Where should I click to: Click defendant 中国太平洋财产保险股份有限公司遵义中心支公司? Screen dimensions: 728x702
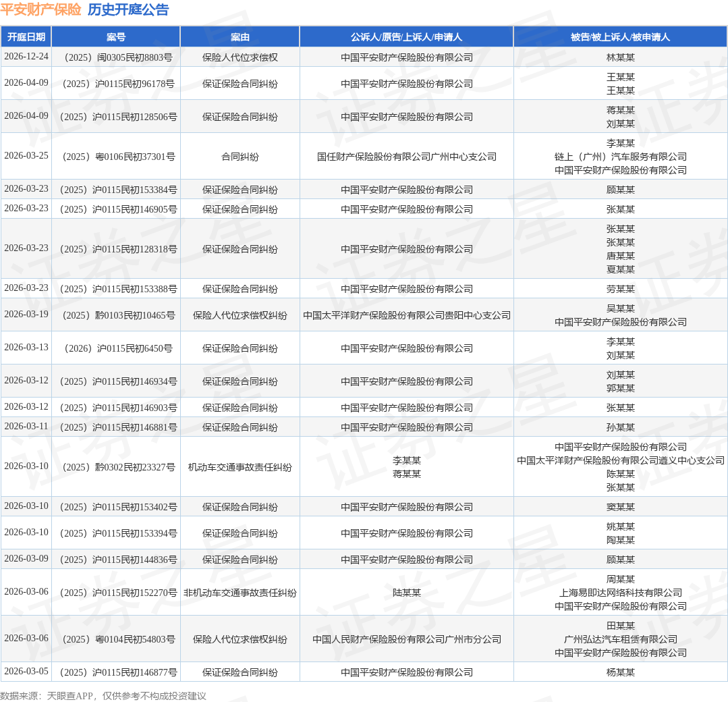[620, 461]
